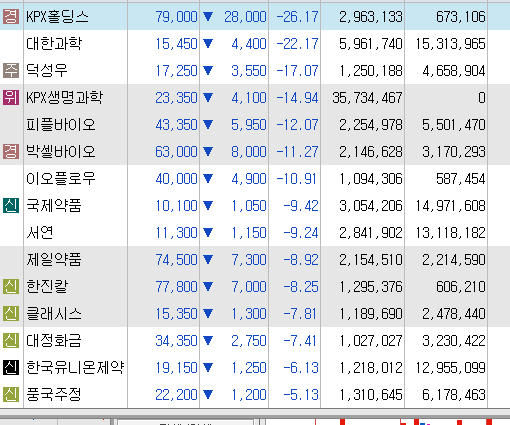This screenshot has width=510, height=425.
Task: Click volume value 1,218,012
Action: point(371,368)
